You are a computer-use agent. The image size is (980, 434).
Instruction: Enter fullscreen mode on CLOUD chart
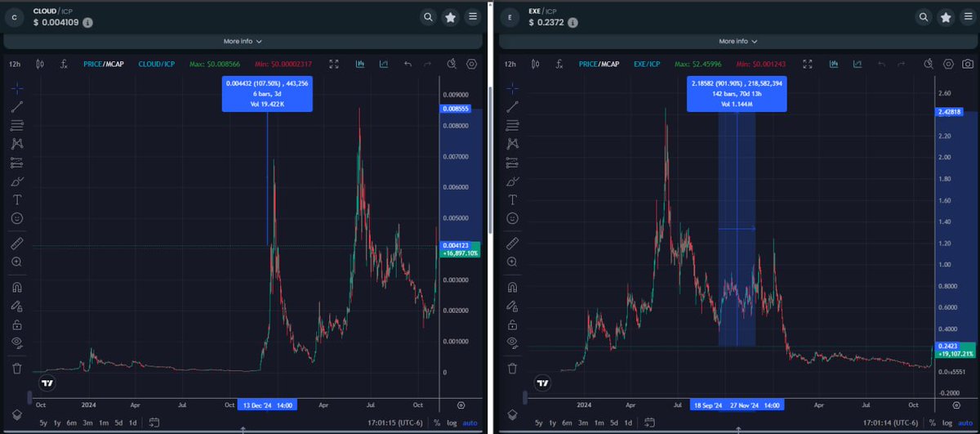(334, 64)
